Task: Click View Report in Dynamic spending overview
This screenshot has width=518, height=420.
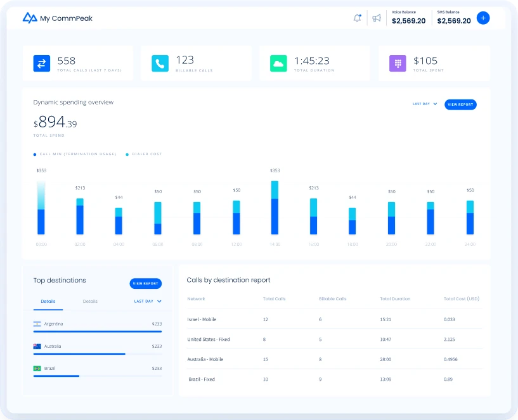Action: coord(460,105)
